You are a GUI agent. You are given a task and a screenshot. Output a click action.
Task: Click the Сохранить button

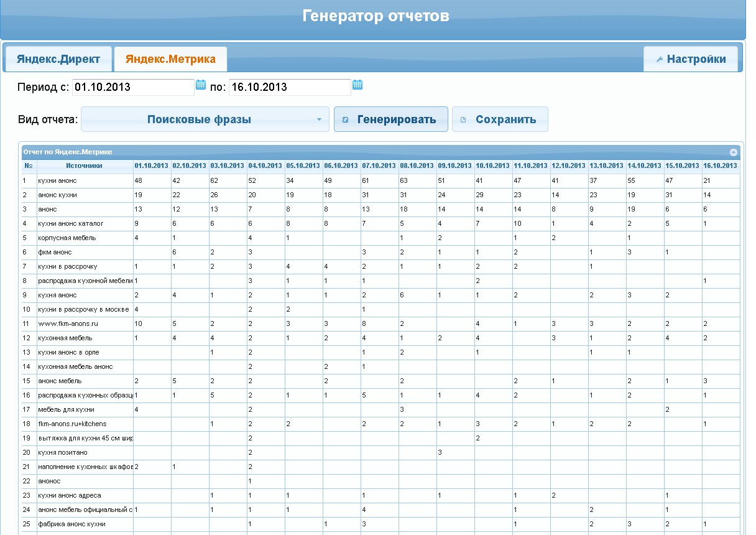click(500, 119)
